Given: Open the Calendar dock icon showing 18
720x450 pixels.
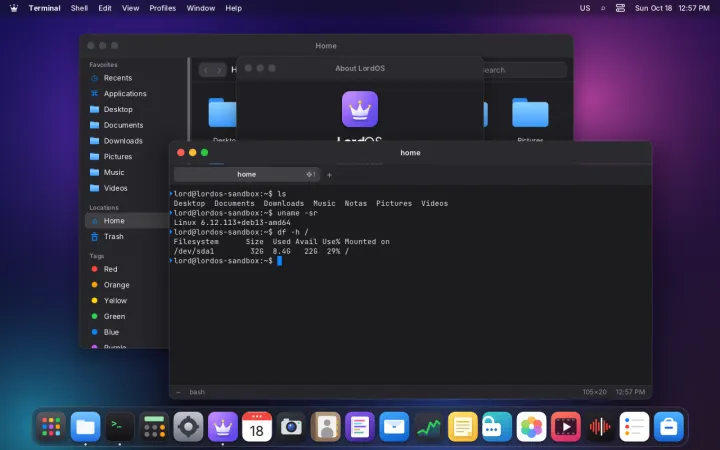Looking at the screenshot, I should (x=257, y=427).
